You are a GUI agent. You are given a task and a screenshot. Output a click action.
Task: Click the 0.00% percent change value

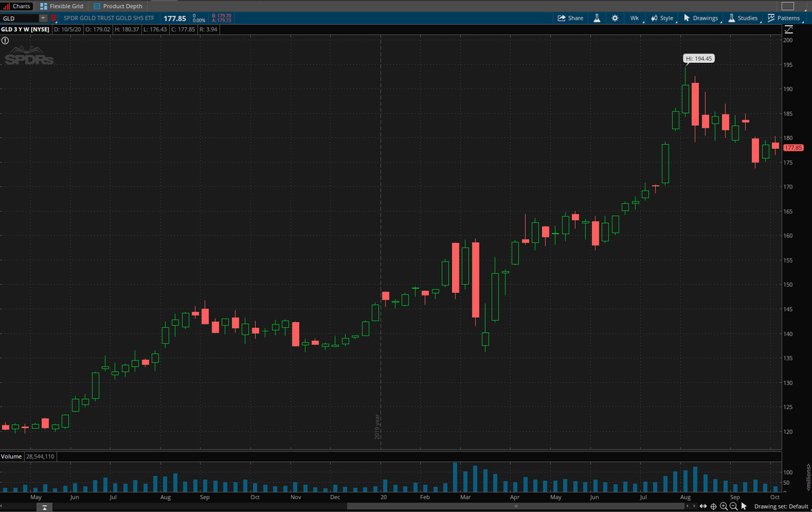coord(198,21)
